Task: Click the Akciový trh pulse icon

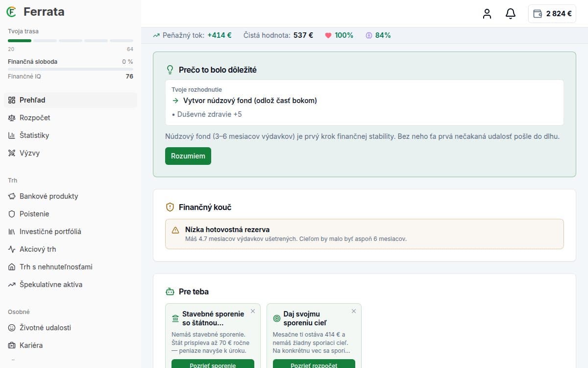Action: coord(12,249)
